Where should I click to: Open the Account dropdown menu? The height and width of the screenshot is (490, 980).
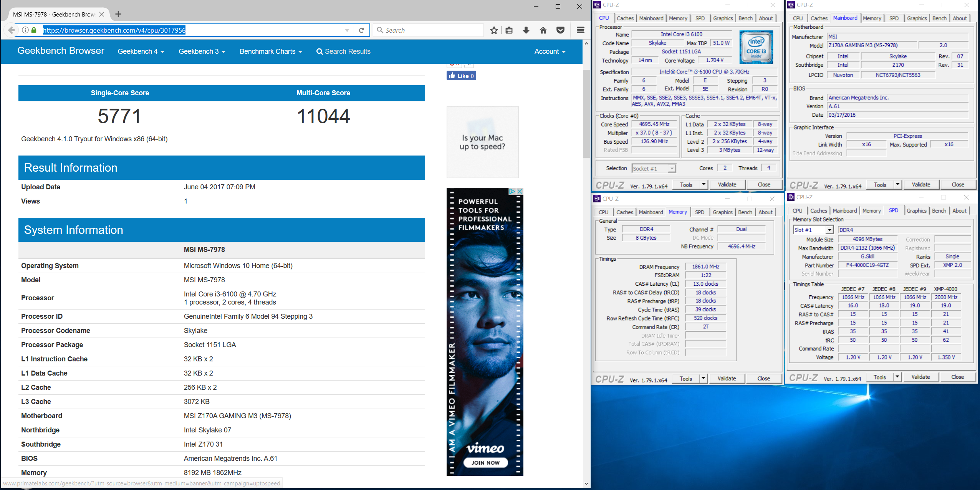(550, 51)
